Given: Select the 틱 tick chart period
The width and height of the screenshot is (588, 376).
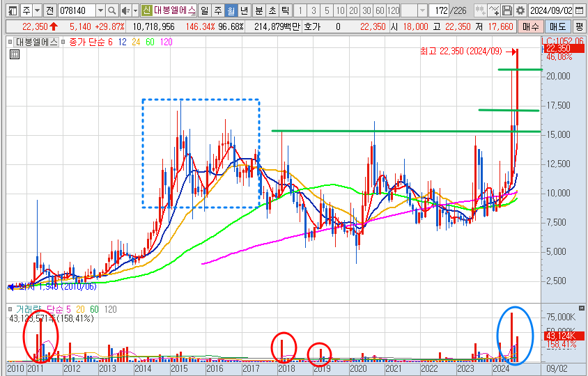Looking at the screenshot, I should pyautogui.click(x=286, y=10).
